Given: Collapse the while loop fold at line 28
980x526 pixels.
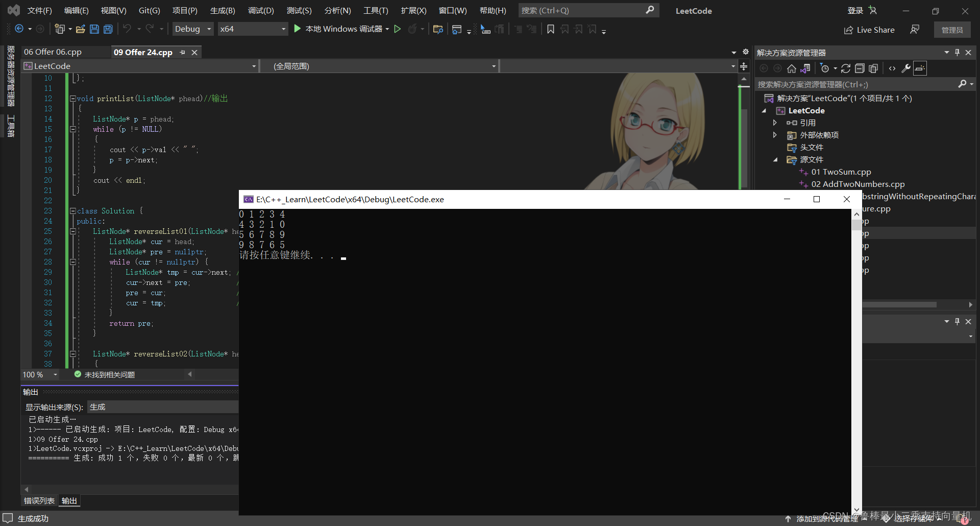Looking at the screenshot, I should [73, 262].
